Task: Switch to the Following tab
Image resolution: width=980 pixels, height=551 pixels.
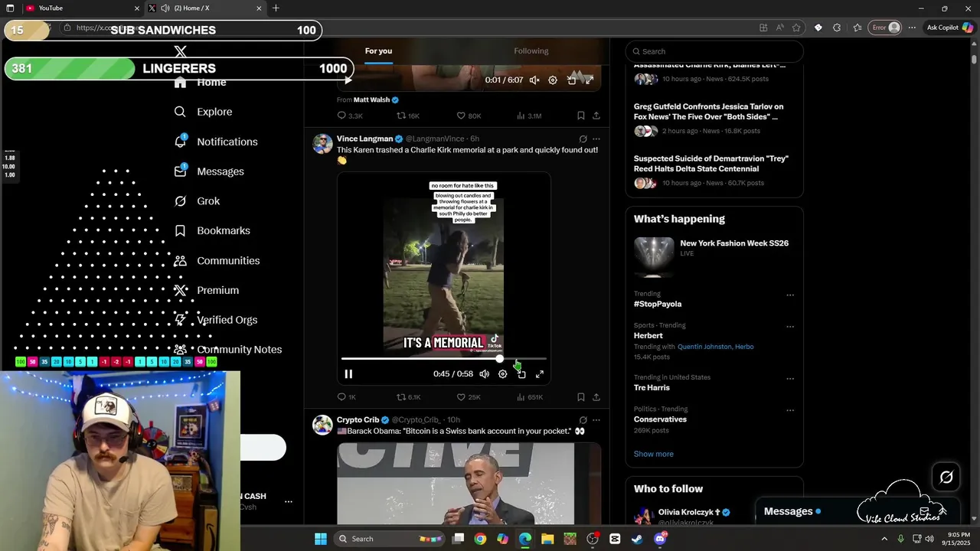Action: pyautogui.click(x=531, y=51)
